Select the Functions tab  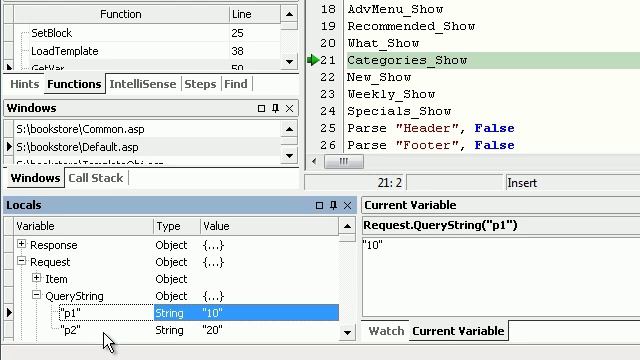click(x=74, y=84)
